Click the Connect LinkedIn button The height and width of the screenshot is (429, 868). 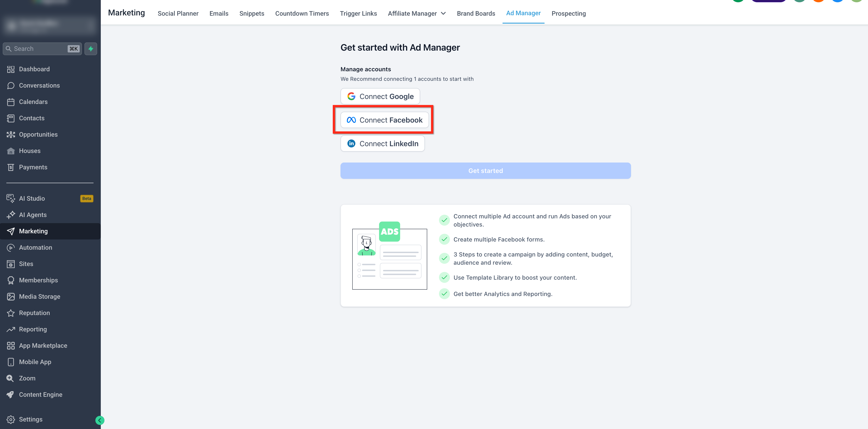pos(382,143)
